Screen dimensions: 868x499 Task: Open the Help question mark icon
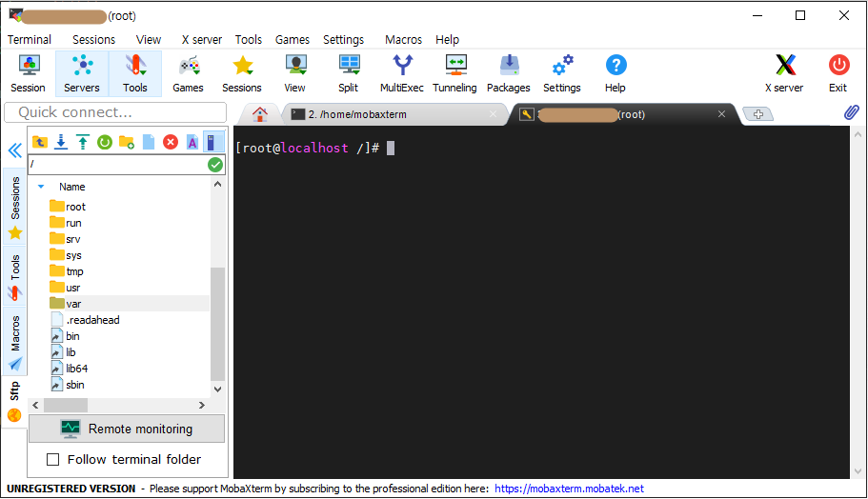pos(616,73)
